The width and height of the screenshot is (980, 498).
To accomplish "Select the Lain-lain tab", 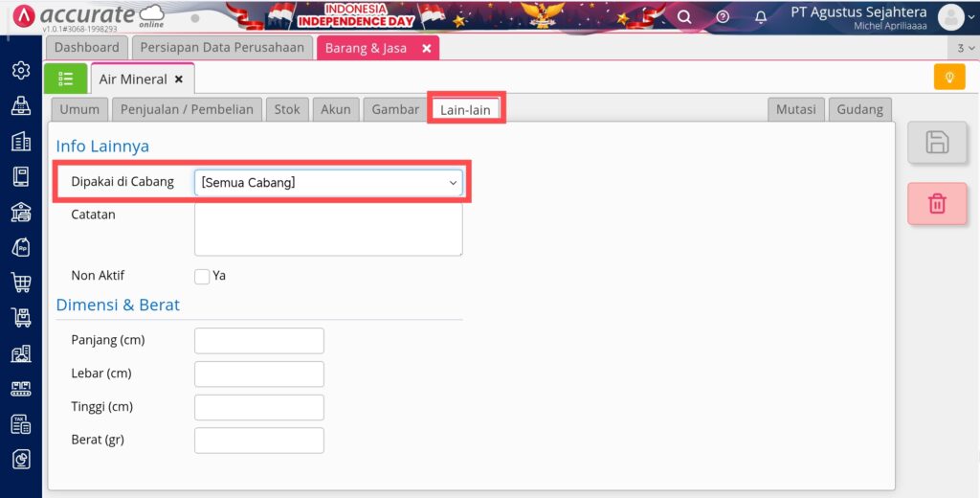I will (x=466, y=110).
